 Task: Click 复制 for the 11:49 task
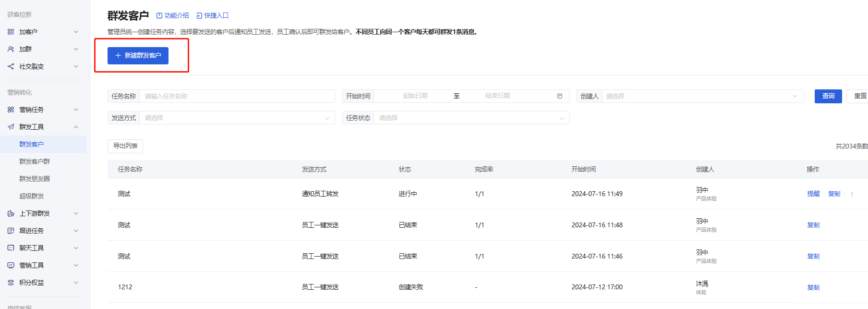pyautogui.click(x=834, y=194)
